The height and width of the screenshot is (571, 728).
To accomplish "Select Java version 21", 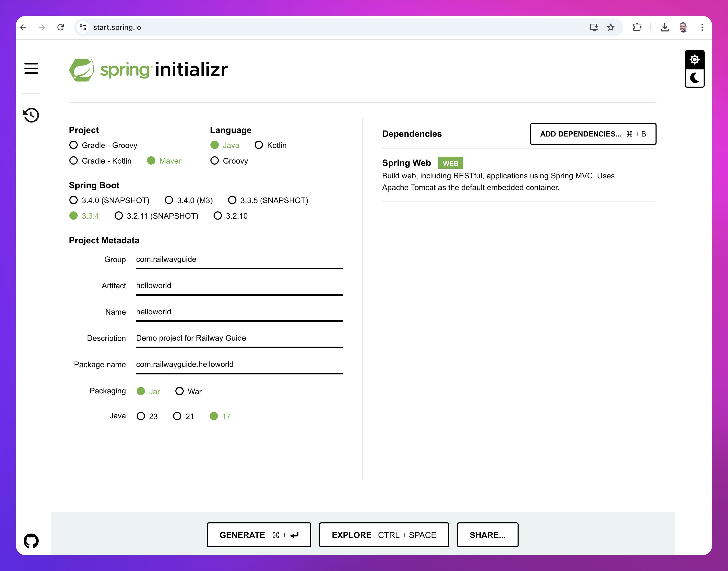I will tap(183, 416).
